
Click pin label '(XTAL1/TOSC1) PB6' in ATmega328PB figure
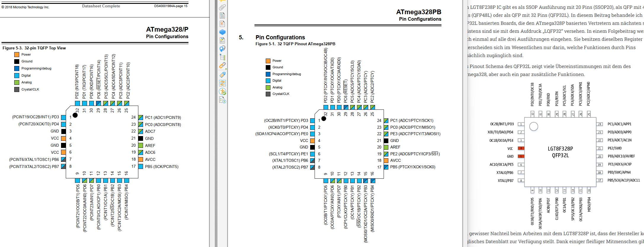tap(290, 160)
